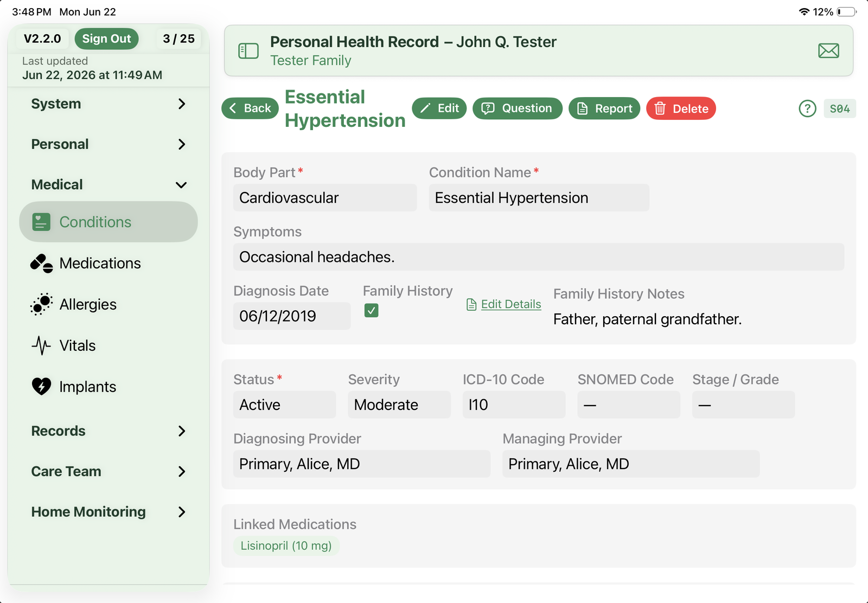Open Implants in the sidebar
The height and width of the screenshot is (603, 868).
(x=108, y=387)
